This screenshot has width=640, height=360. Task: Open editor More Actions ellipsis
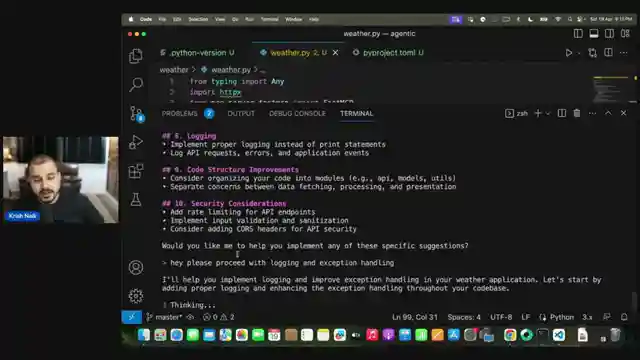point(623,53)
